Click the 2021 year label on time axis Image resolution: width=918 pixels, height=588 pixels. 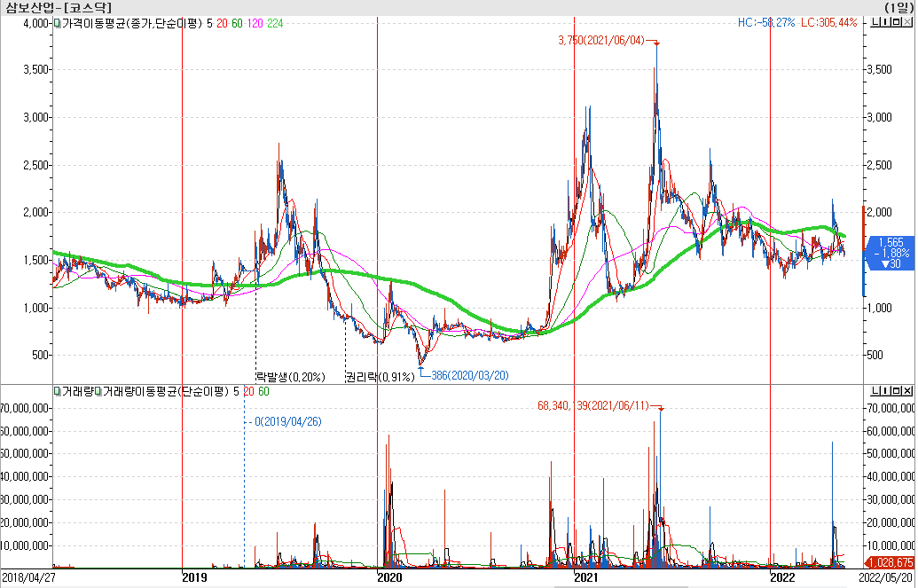click(x=586, y=578)
